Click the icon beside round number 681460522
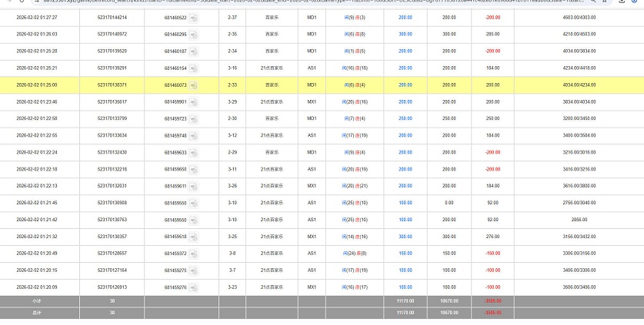Screen dimensions: 644x325 [x=193, y=18]
